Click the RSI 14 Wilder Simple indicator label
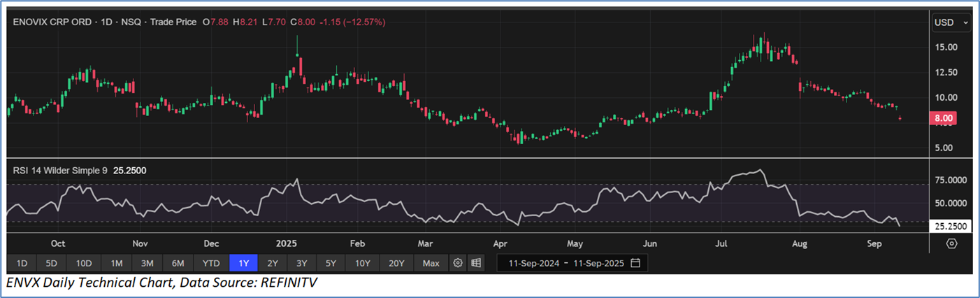Viewport: 980px width, 298px height. (x=59, y=170)
